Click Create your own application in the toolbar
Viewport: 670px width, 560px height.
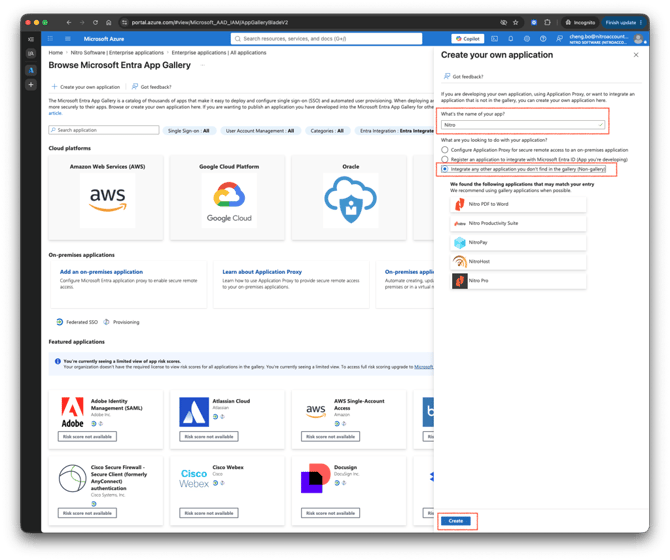pyautogui.click(x=86, y=87)
